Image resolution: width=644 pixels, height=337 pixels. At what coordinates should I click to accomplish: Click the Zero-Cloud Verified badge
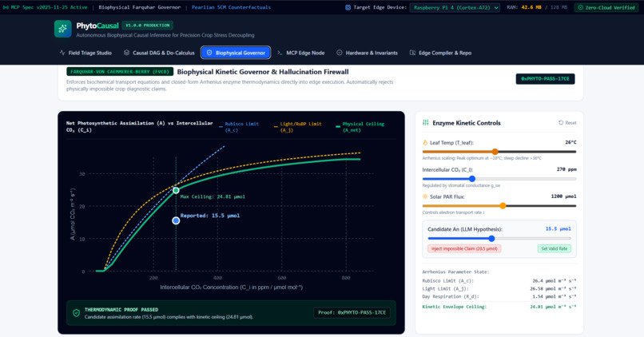pyautogui.click(x=606, y=7)
